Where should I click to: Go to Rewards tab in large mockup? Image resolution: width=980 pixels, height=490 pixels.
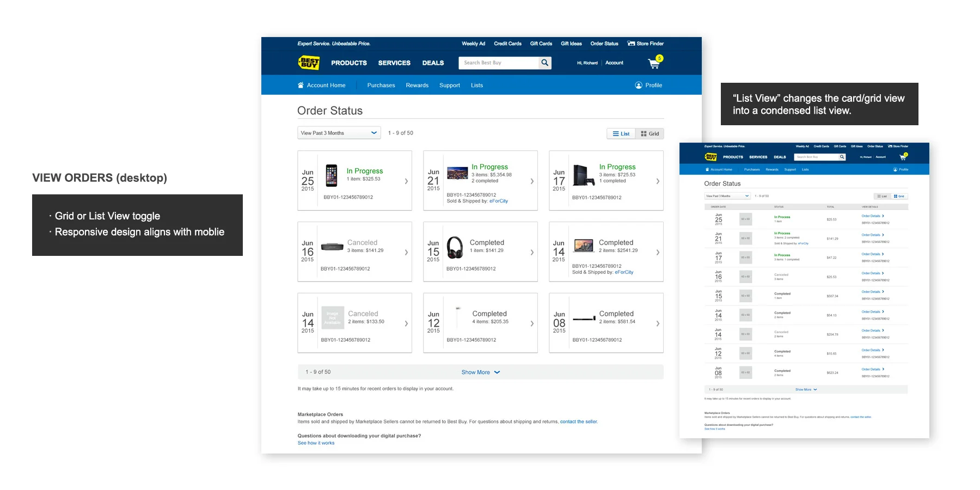pos(417,85)
